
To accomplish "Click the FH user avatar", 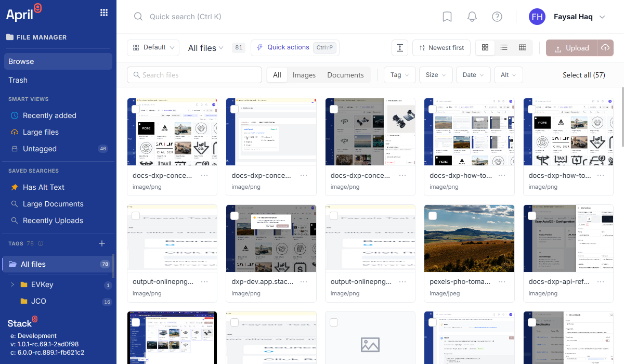I will tap(537, 17).
